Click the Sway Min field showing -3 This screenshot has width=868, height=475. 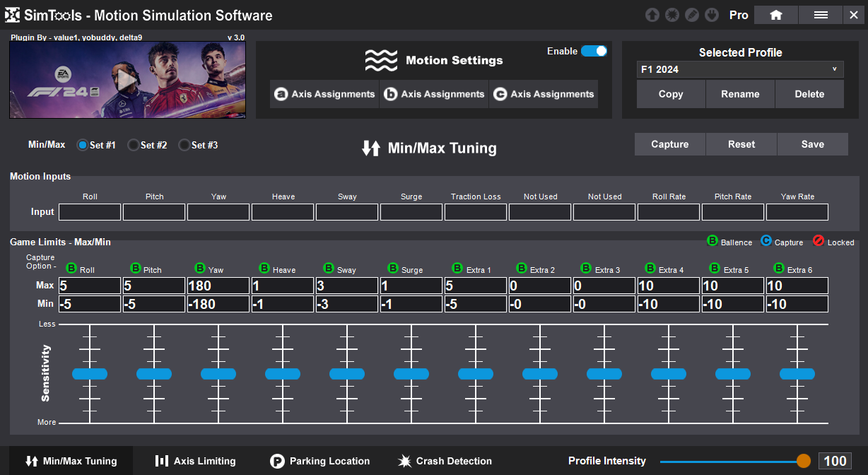(347, 304)
